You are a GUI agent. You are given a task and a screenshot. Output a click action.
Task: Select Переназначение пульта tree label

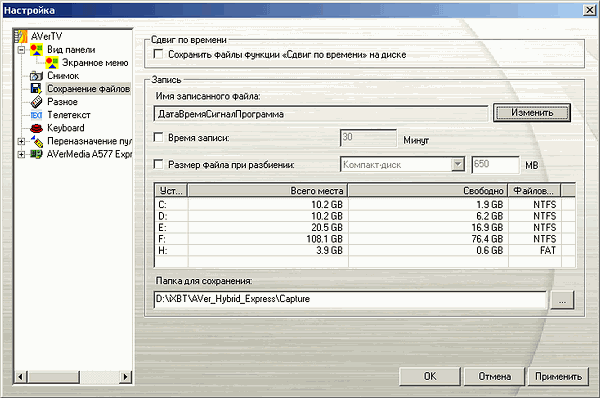[89, 141]
